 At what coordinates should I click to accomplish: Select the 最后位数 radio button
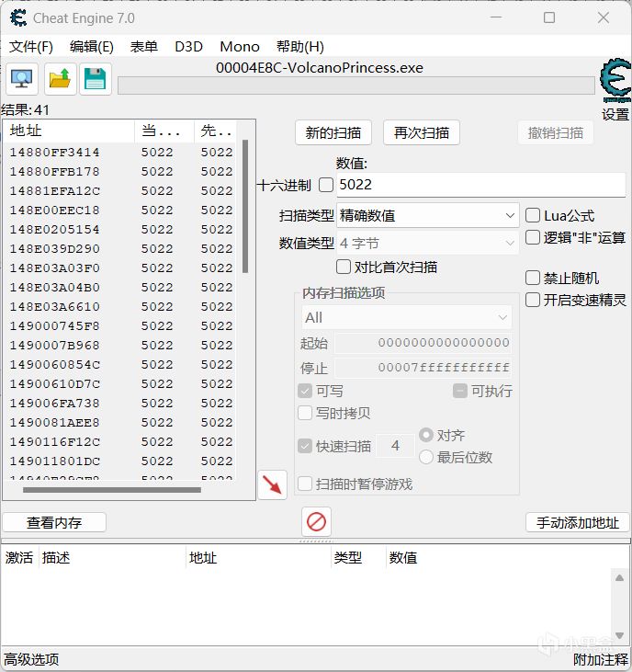[x=426, y=457]
